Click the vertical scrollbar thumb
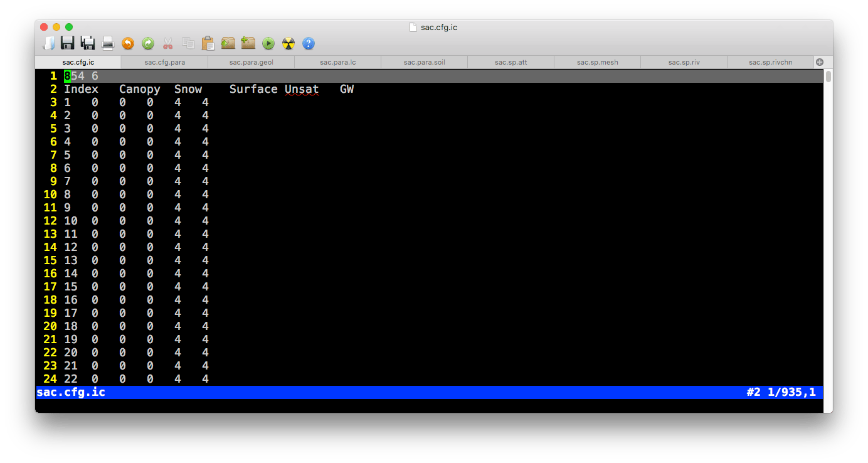The image size is (868, 463). point(828,77)
